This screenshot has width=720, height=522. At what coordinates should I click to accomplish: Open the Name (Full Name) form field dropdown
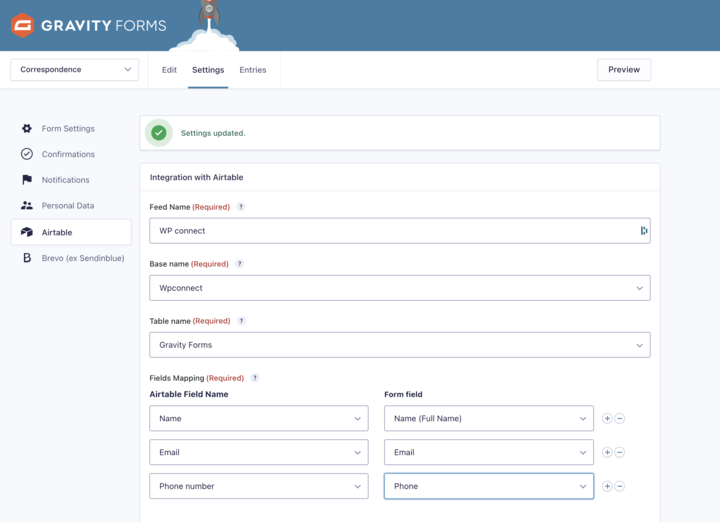click(489, 418)
